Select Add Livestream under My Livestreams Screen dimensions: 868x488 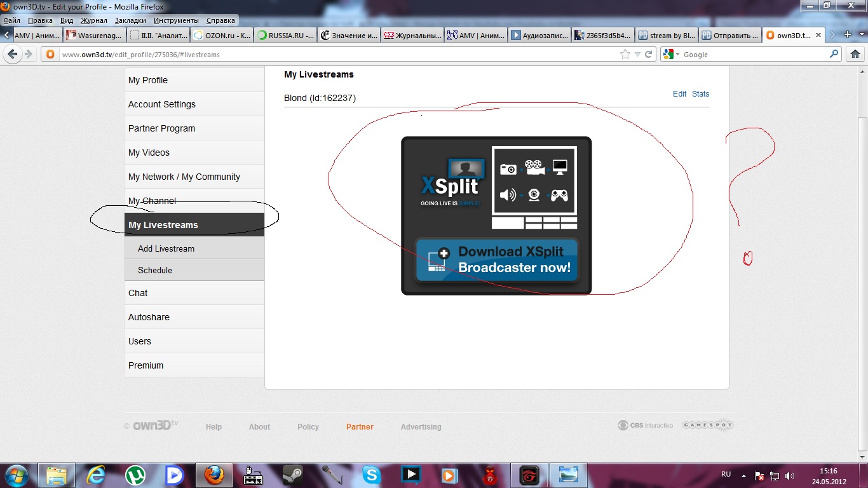(x=194, y=248)
